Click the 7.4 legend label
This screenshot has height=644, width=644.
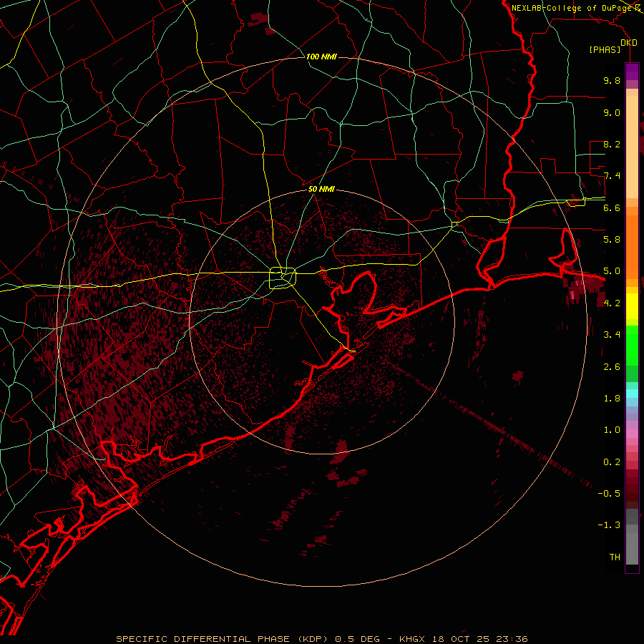point(612,176)
